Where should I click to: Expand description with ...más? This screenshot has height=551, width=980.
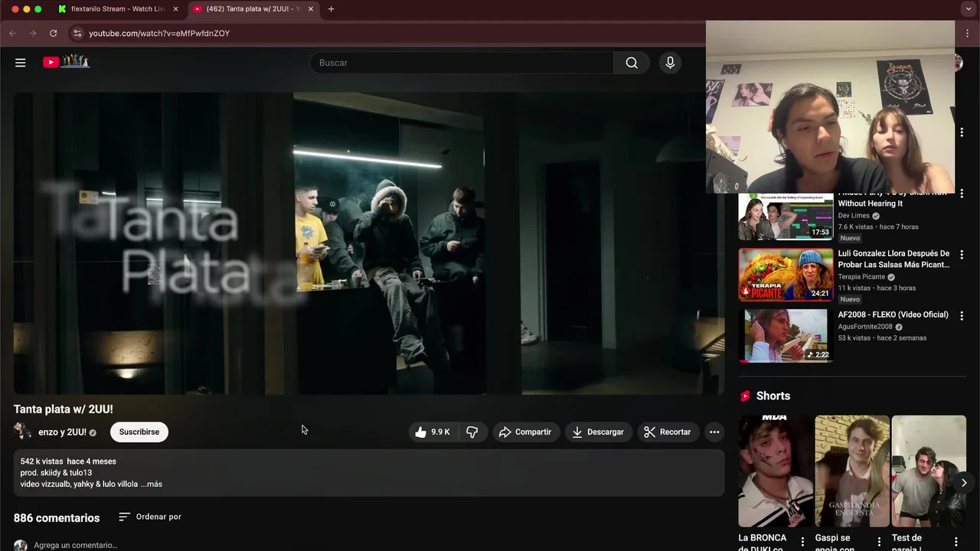tap(151, 484)
